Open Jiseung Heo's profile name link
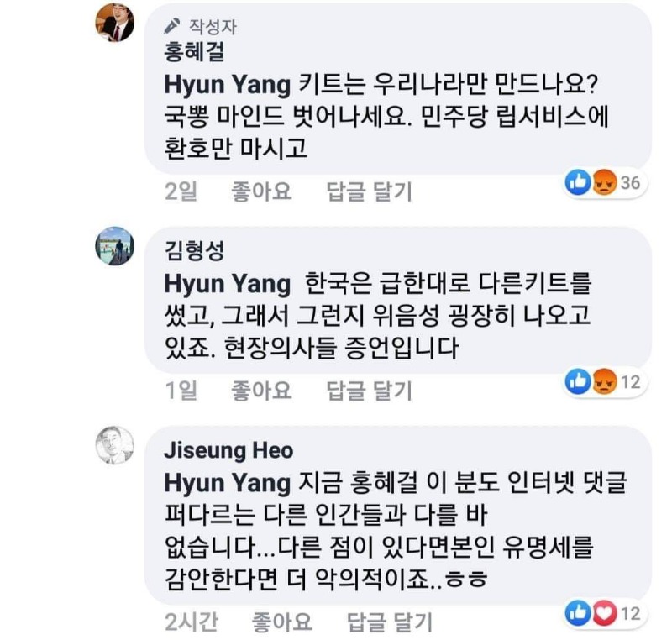This screenshot has height=640, width=672. 228,451
